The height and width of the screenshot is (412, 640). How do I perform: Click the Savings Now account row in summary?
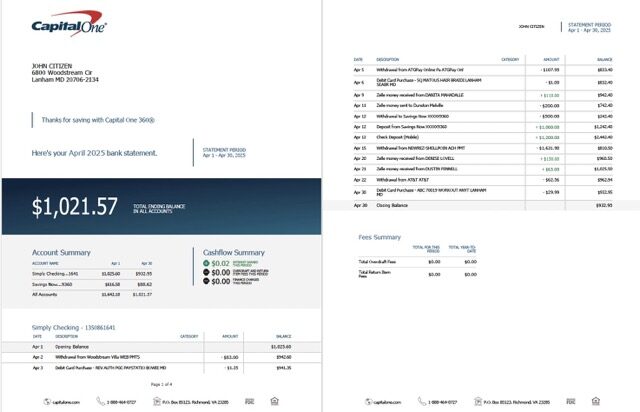point(92,284)
